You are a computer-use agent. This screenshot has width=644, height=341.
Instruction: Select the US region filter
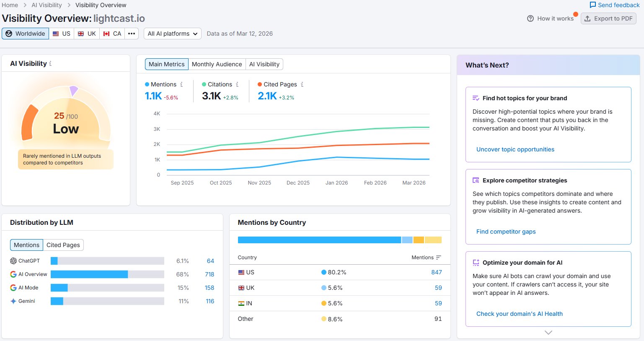pos(62,34)
